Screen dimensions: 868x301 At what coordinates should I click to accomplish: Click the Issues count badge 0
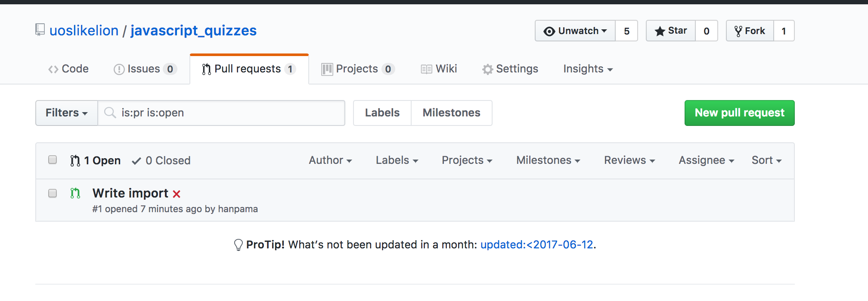(x=170, y=69)
